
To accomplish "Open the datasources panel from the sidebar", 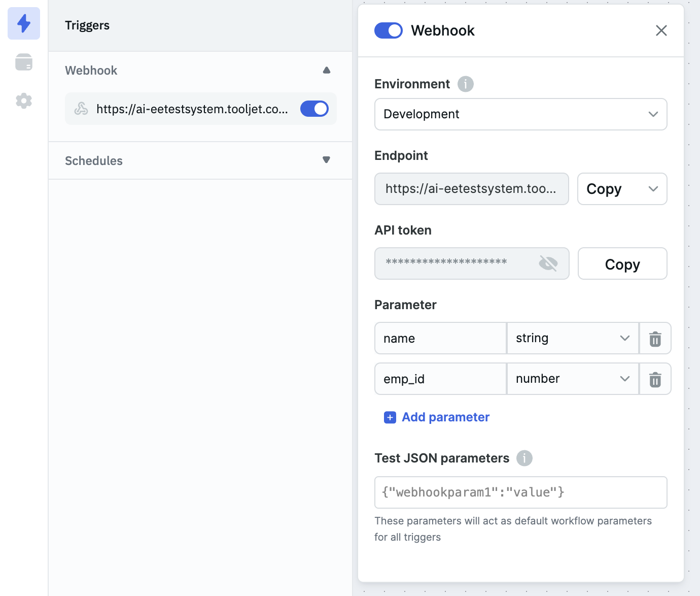I will [23, 62].
